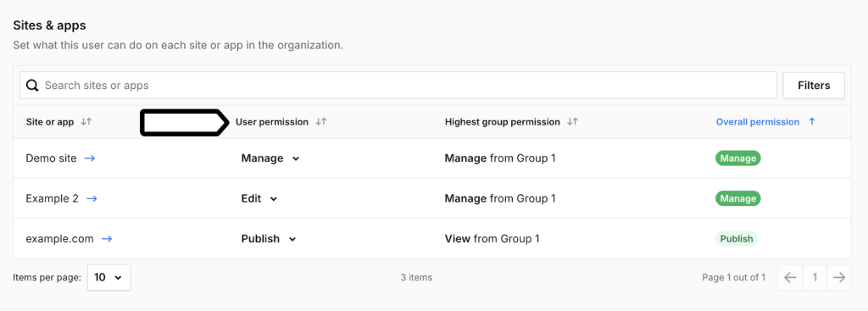The image size is (868, 311).
Task: Sort by Site or app column arrows
Action: click(86, 122)
